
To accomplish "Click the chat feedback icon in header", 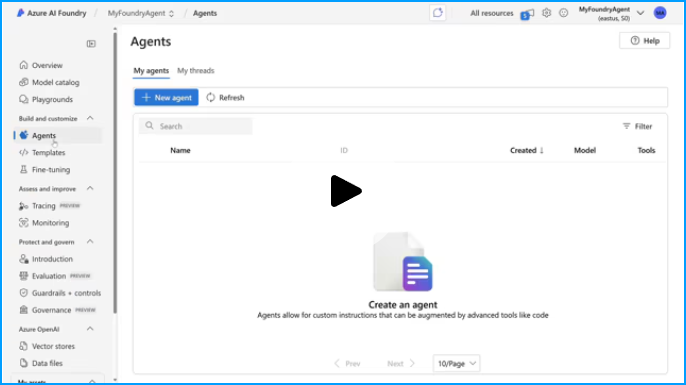I will tap(438, 13).
